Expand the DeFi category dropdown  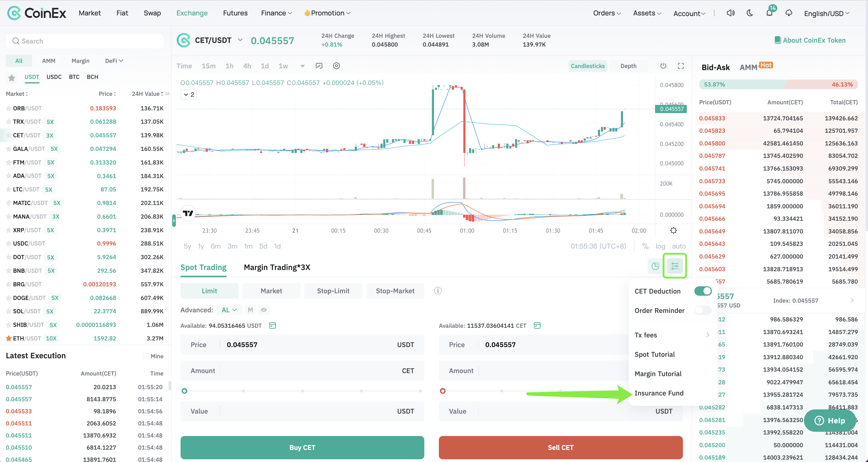114,61
